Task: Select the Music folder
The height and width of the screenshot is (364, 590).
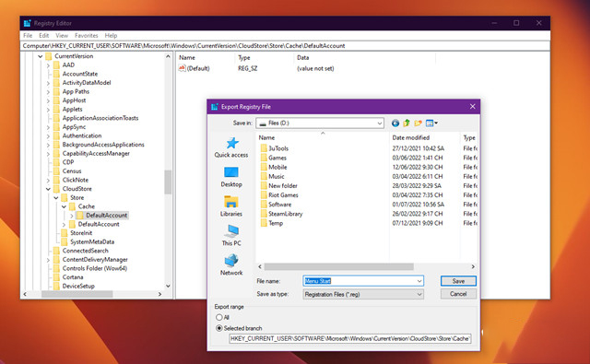Action: point(273,176)
